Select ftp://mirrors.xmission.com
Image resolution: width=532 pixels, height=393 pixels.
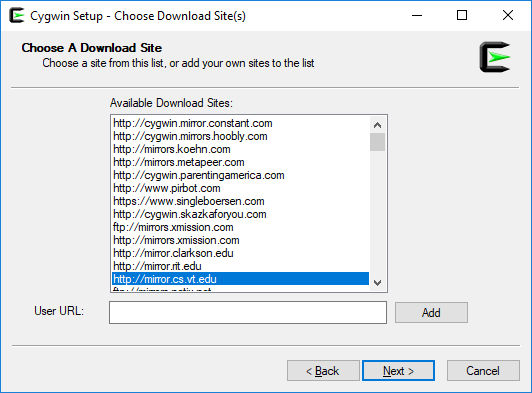click(241, 227)
